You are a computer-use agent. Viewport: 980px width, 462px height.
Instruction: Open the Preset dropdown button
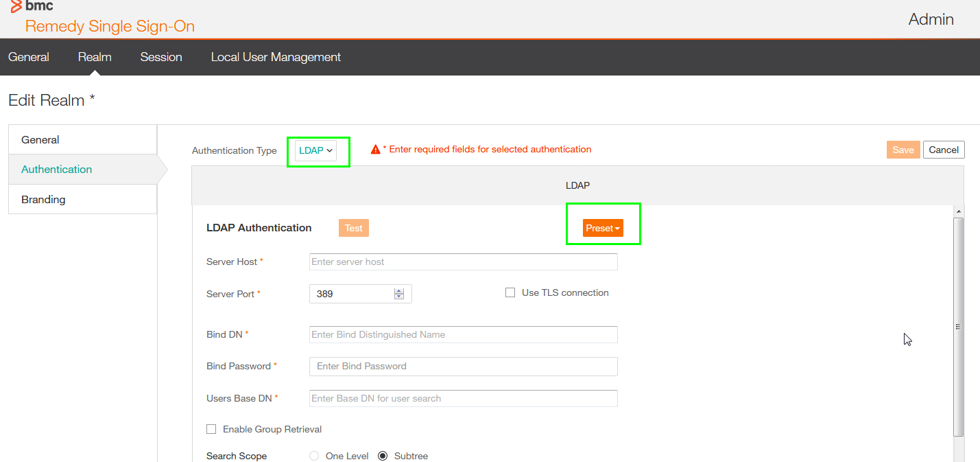(603, 228)
